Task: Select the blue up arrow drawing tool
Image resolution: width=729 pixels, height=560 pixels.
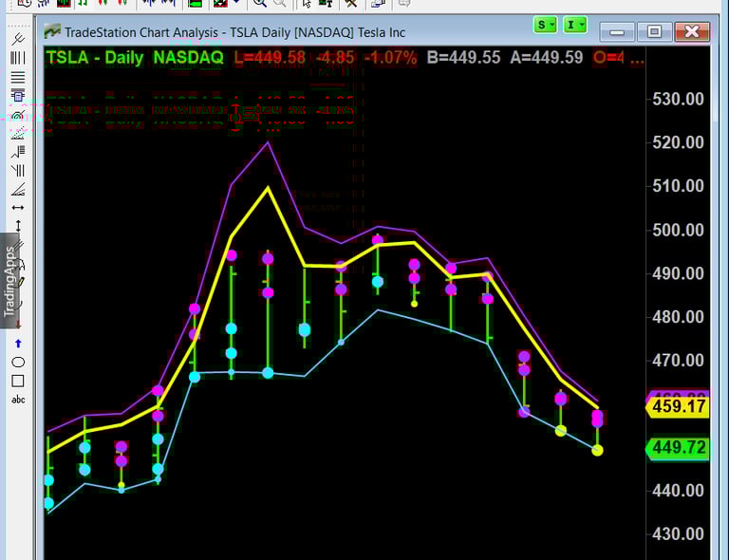Action: click(18, 344)
